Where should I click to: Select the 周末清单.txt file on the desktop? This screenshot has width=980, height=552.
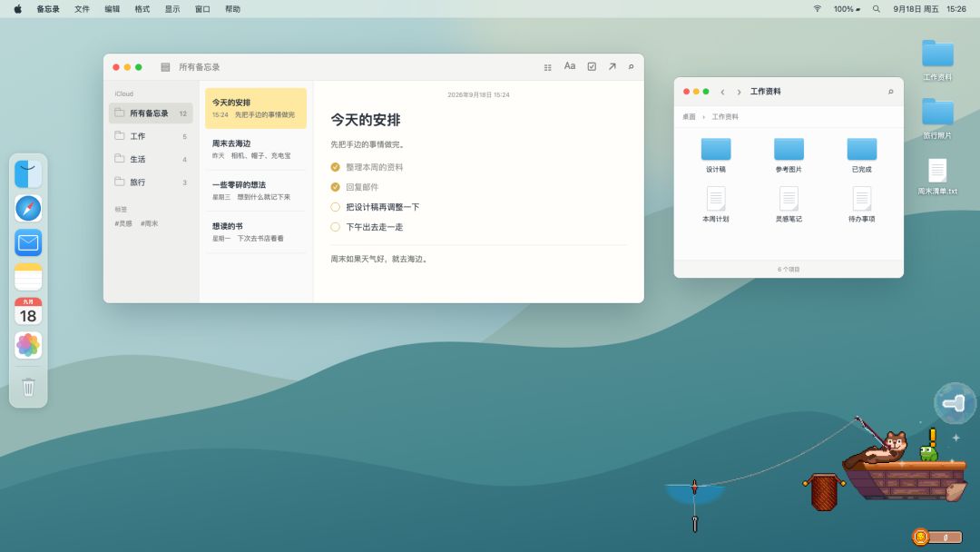937,176
